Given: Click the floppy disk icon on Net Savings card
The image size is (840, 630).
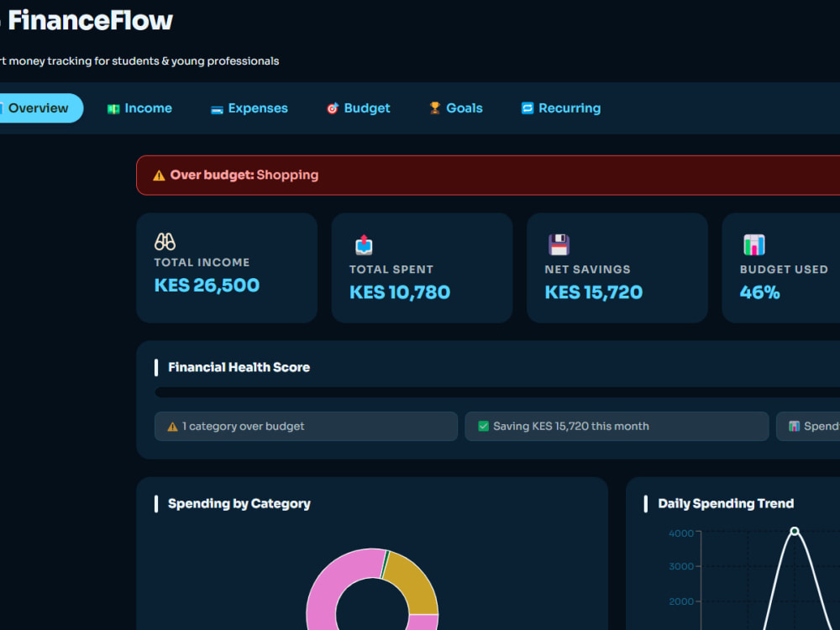Looking at the screenshot, I should 559,244.
